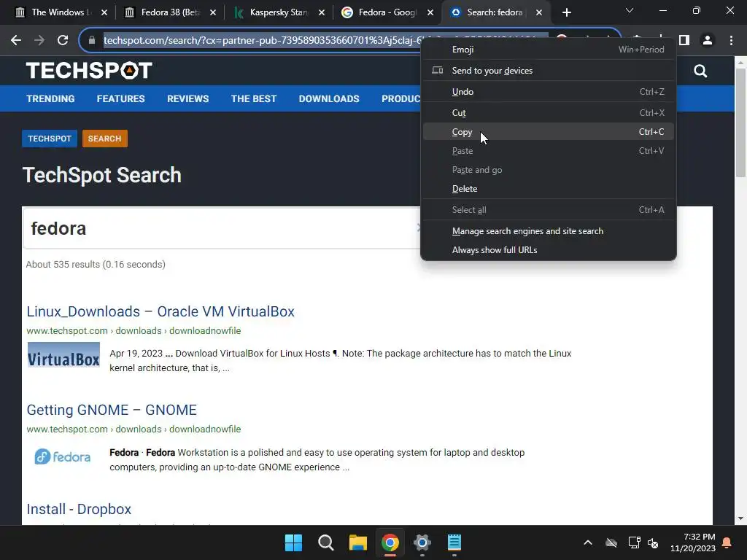
Task: Choose Copy from the context menu
Action: [549, 132]
